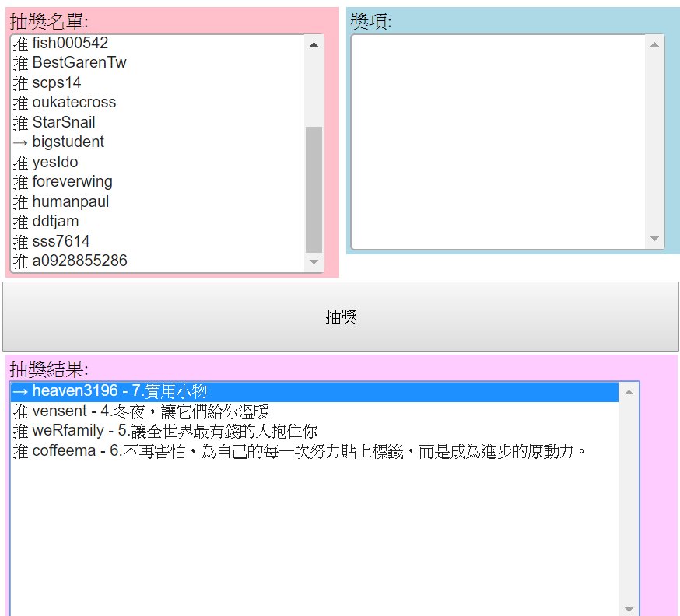This screenshot has height=616, width=680.
Task: Select yesIdo in the lottery list
Action: click(158, 162)
